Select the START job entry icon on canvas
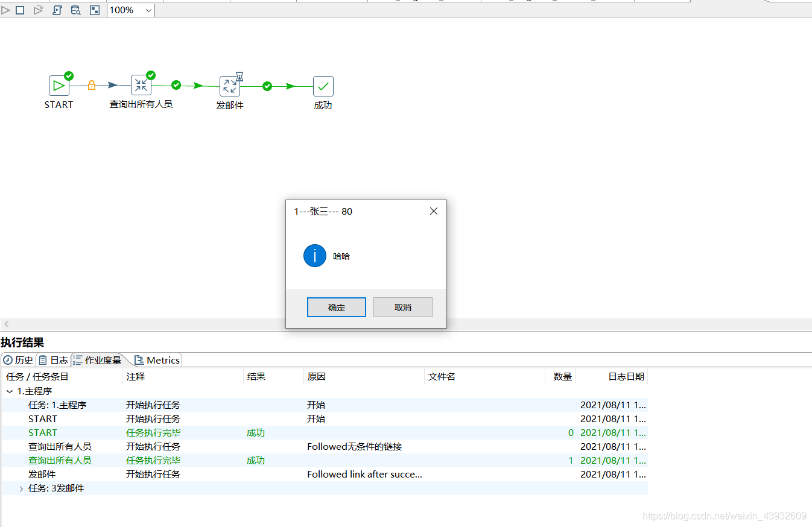This screenshot has height=527, width=812. (59, 86)
